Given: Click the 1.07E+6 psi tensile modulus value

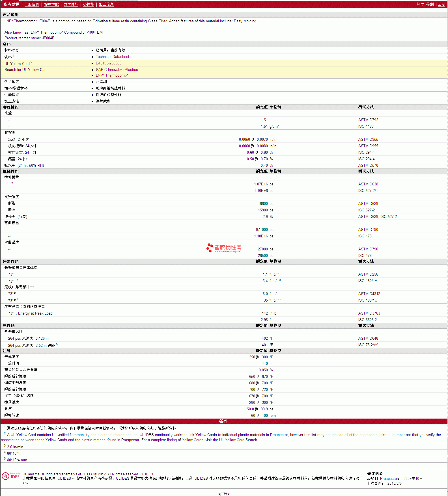Looking at the screenshot, I should (x=264, y=184).
